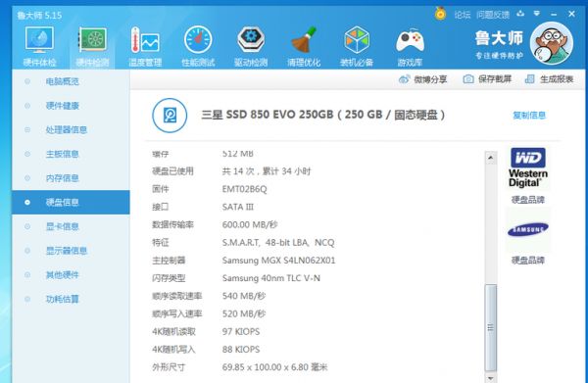Click the 共 14 次 usage value
Image resolution: width=588 pixels, height=383 pixels.
(x=267, y=171)
